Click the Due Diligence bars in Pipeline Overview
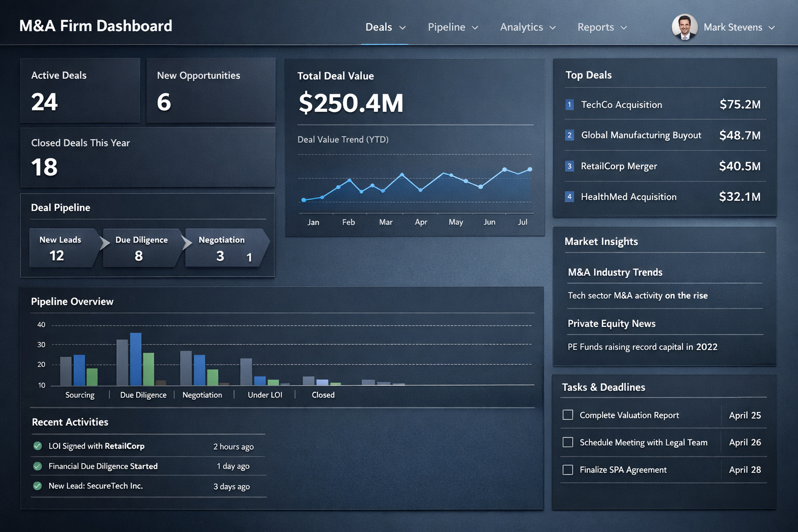Screen dimensions: 798x532 click(x=143, y=358)
